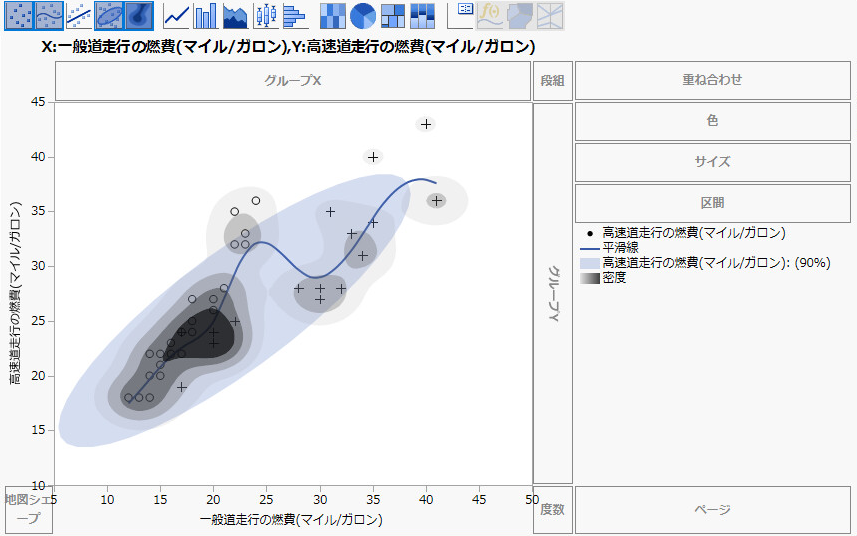Click the gray gradient 密度 legend swatch
Image resolution: width=857 pixels, height=536 pixels.
click(x=590, y=278)
